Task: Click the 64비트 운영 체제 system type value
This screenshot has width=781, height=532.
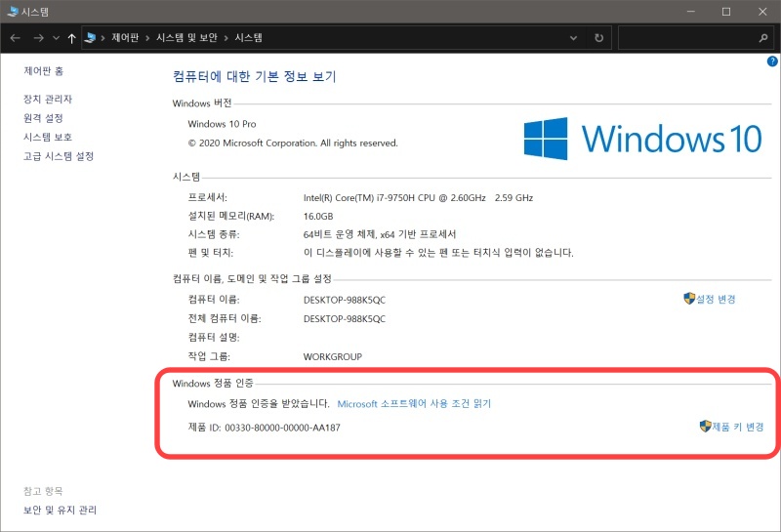Action: (380, 234)
